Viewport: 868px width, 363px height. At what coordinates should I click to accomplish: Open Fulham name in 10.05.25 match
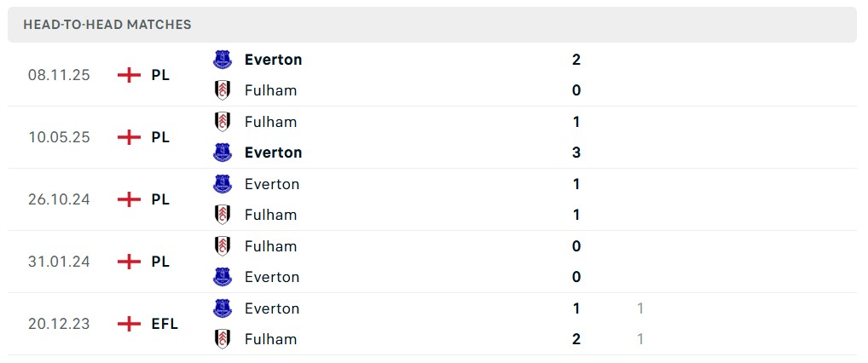(x=270, y=122)
